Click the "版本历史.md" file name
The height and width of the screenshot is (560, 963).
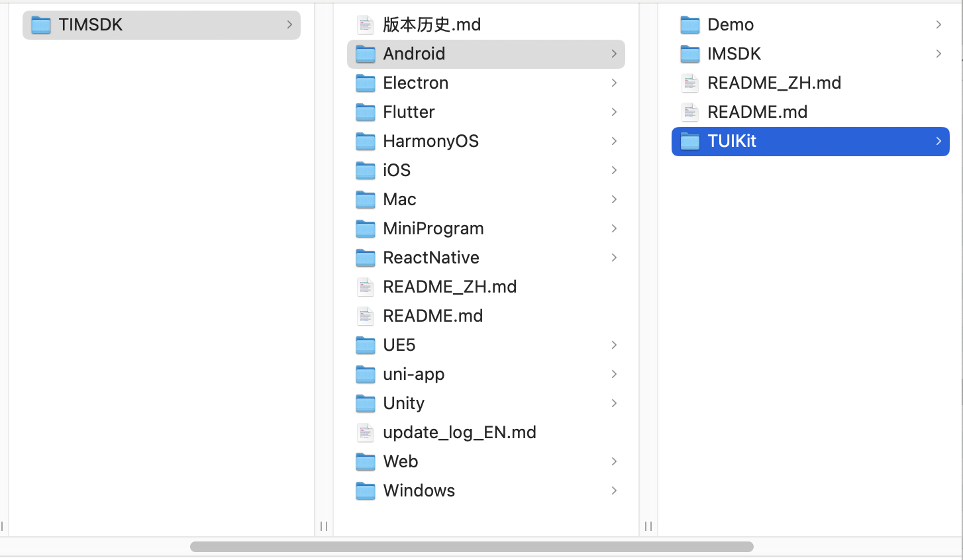[x=432, y=24]
